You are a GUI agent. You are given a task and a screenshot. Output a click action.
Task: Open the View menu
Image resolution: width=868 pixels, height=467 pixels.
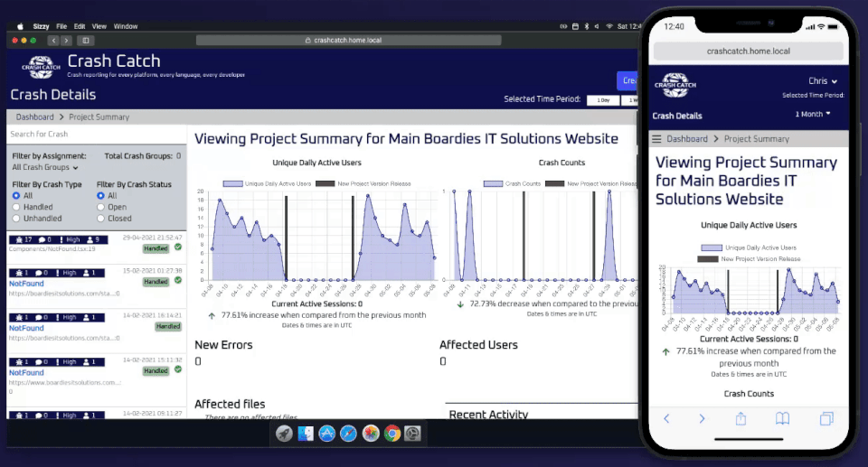(x=99, y=26)
